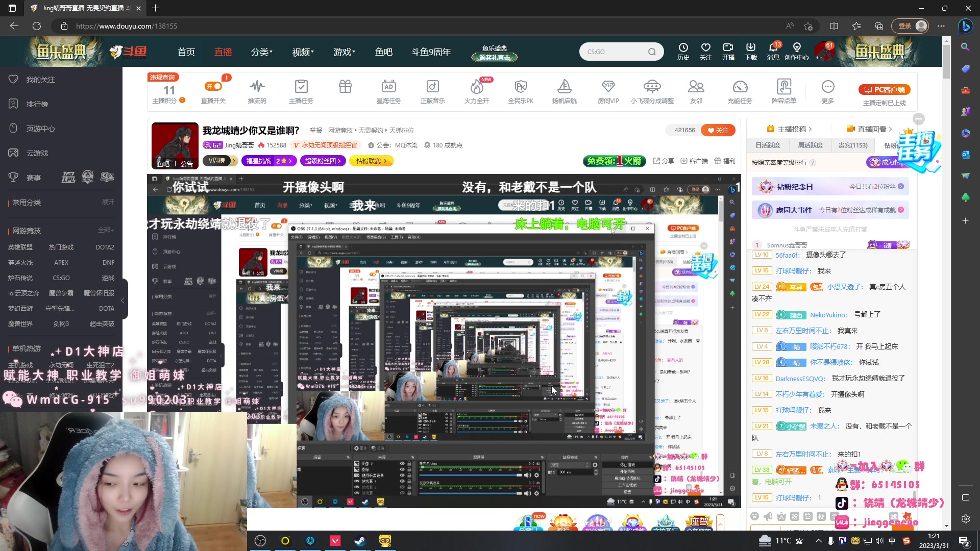Open 全民乐PK icon

tap(521, 92)
